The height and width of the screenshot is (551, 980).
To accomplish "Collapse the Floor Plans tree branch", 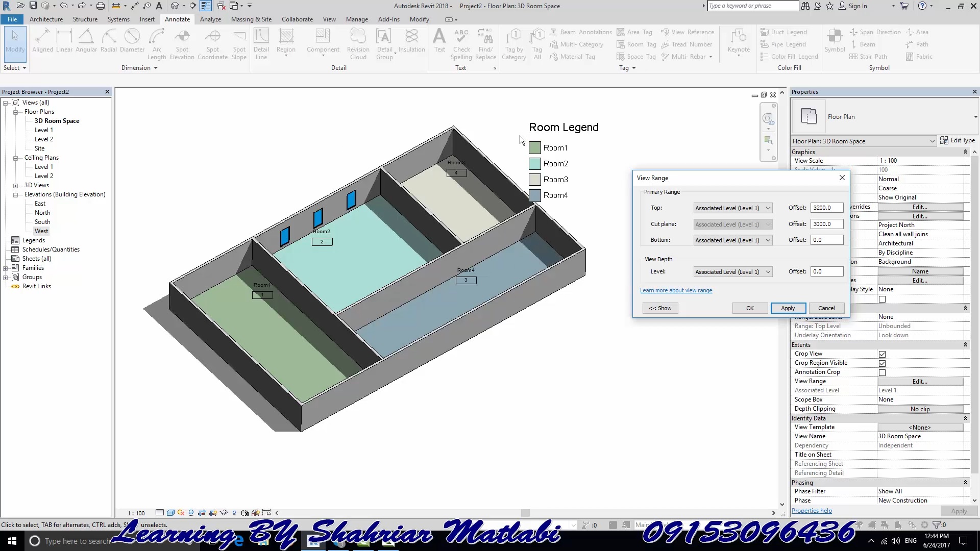I will 16,112.
